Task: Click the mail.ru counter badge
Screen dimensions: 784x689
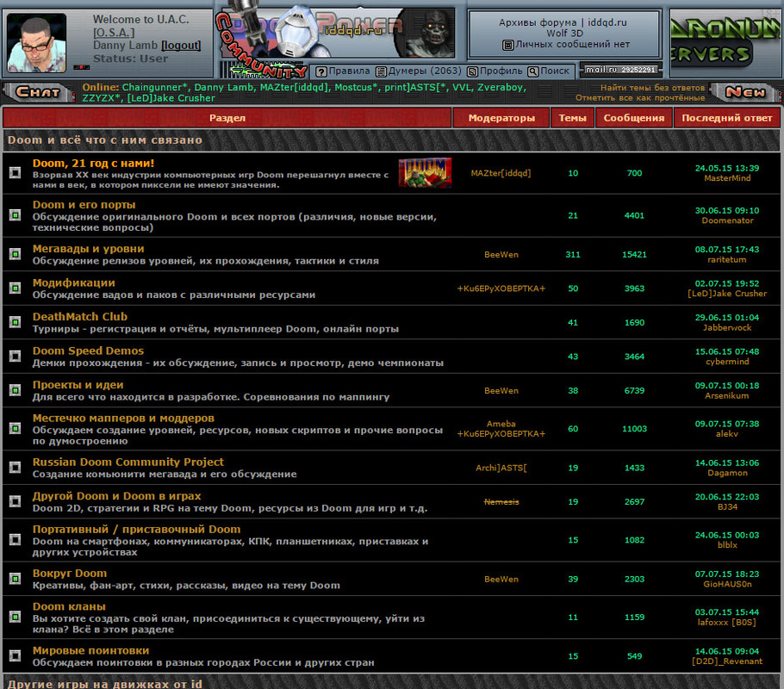Action: [x=620, y=70]
